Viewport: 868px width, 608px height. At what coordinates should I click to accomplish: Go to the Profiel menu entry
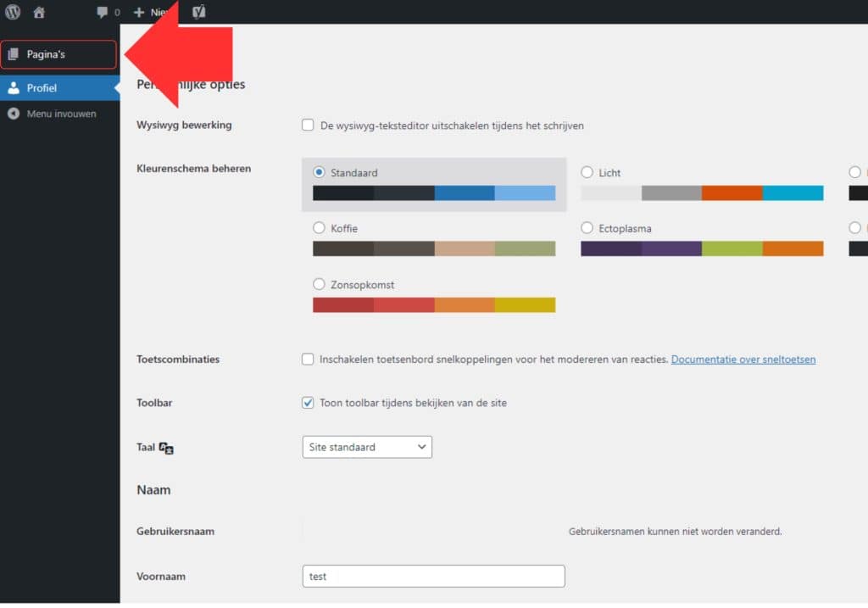coord(42,86)
